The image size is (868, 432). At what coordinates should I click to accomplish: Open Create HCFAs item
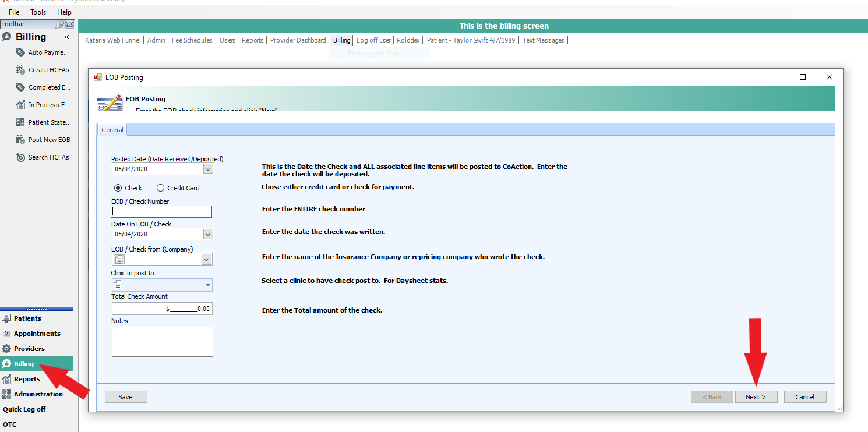click(x=42, y=70)
